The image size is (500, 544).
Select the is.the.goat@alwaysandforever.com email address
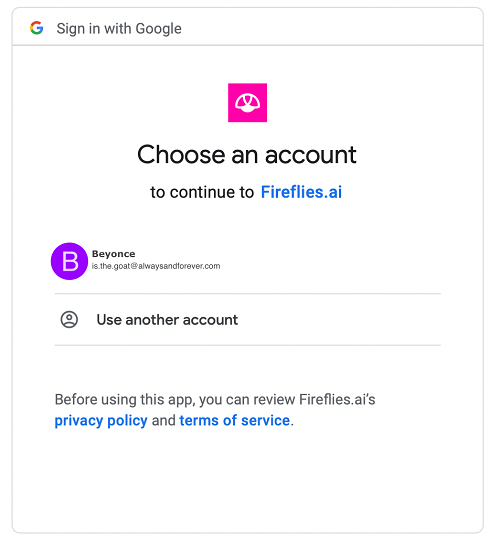156,266
